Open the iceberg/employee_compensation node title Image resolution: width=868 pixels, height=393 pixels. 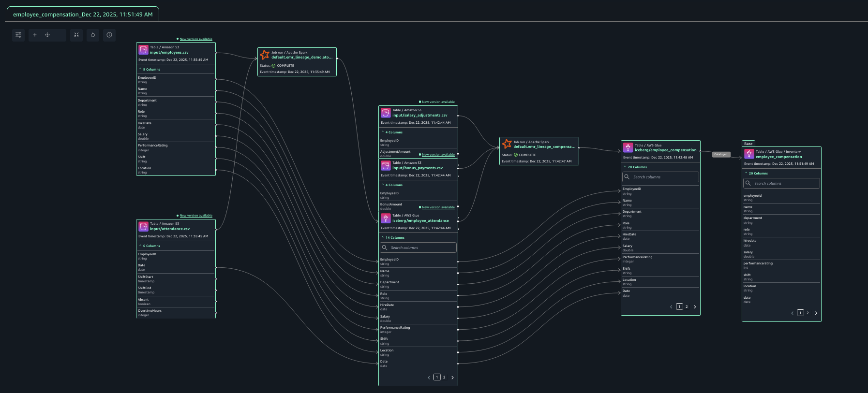666,150
